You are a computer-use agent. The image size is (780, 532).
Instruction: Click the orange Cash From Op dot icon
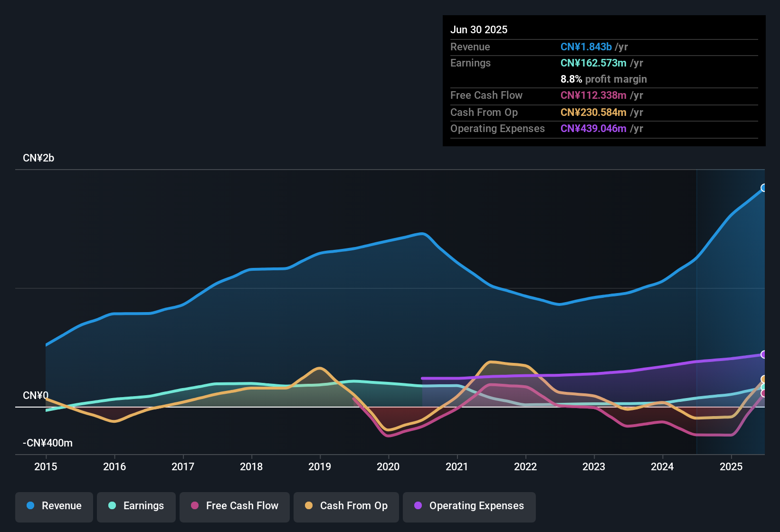click(x=309, y=506)
